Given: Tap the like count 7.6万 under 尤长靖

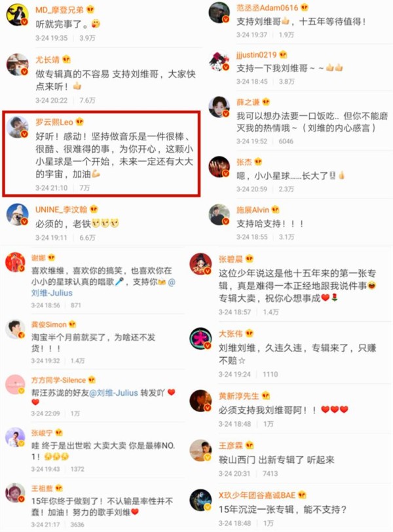Looking at the screenshot, I should coord(87,100).
